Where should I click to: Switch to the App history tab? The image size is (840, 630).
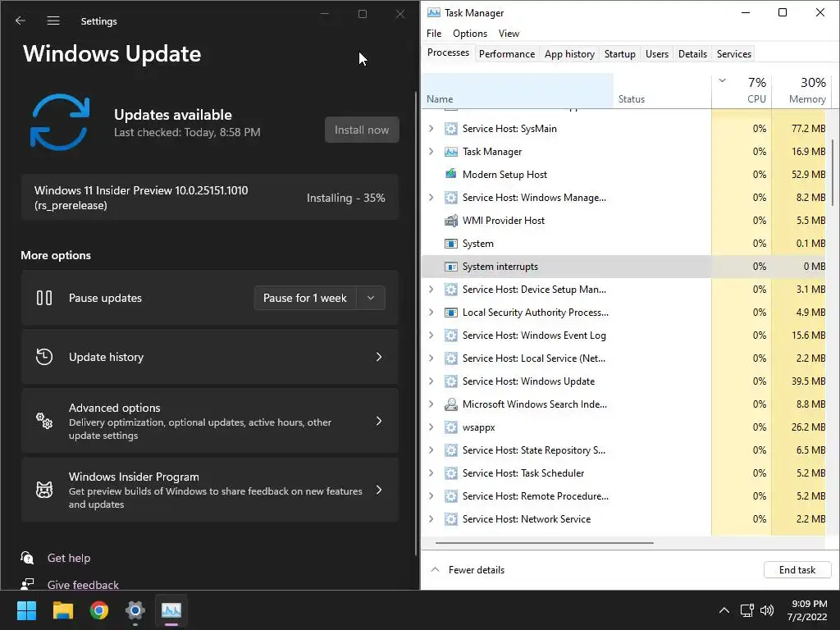569,53
